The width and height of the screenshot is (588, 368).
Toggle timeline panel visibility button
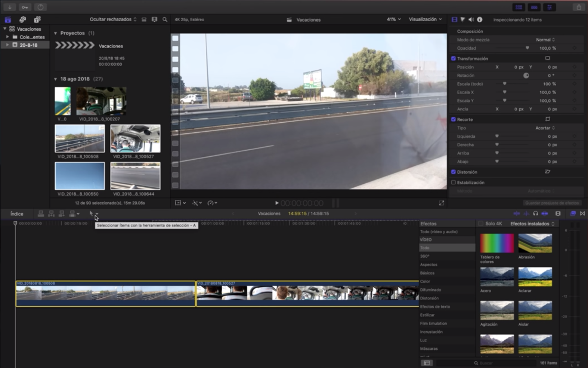click(x=534, y=7)
